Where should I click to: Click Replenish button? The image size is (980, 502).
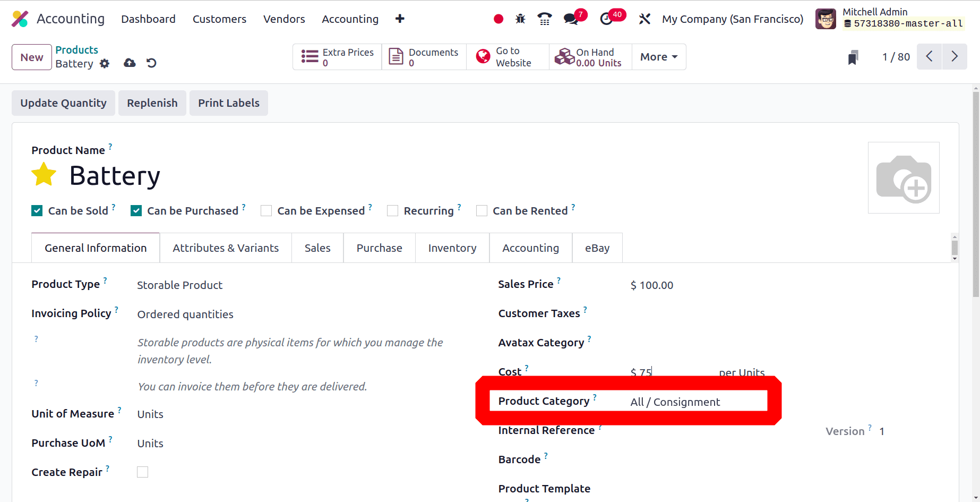(152, 103)
